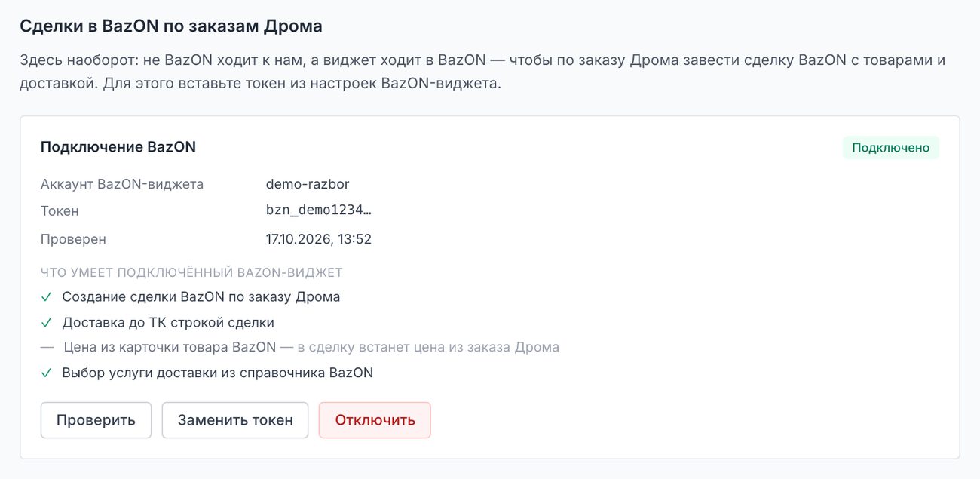Click the Заменить токен button

[235, 420]
